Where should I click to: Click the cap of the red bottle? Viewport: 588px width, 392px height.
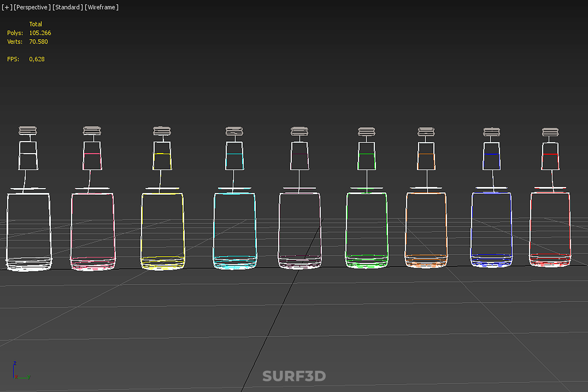pyautogui.click(x=550, y=132)
